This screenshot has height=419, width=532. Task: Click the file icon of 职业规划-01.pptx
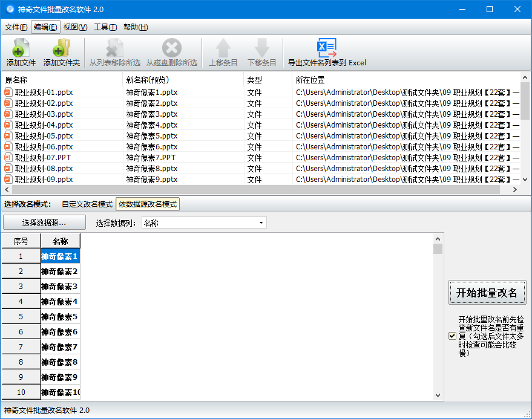pos(8,93)
